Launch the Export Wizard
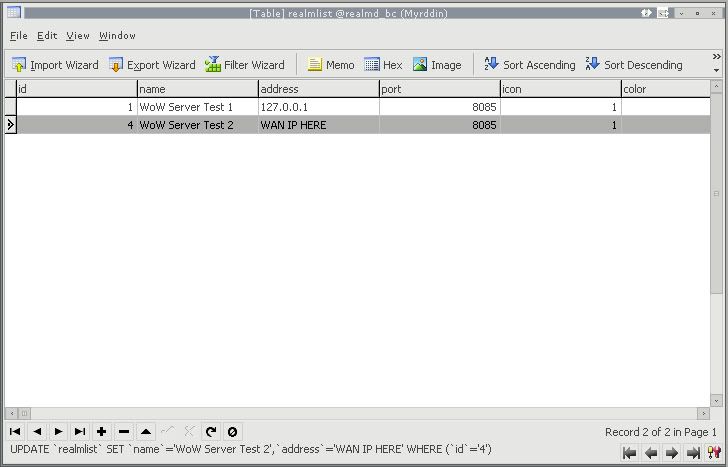This screenshot has width=728, height=467. pos(152,65)
